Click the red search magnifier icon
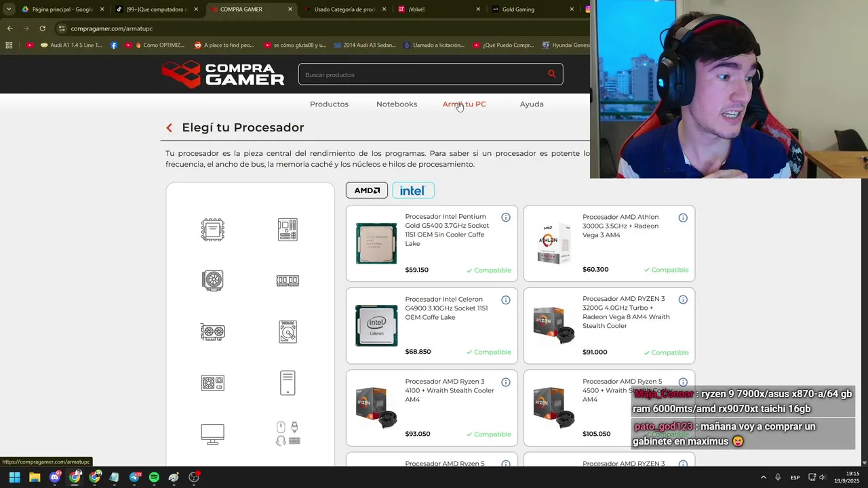The image size is (868, 488). pyautogui.click(x=552, y=75)
